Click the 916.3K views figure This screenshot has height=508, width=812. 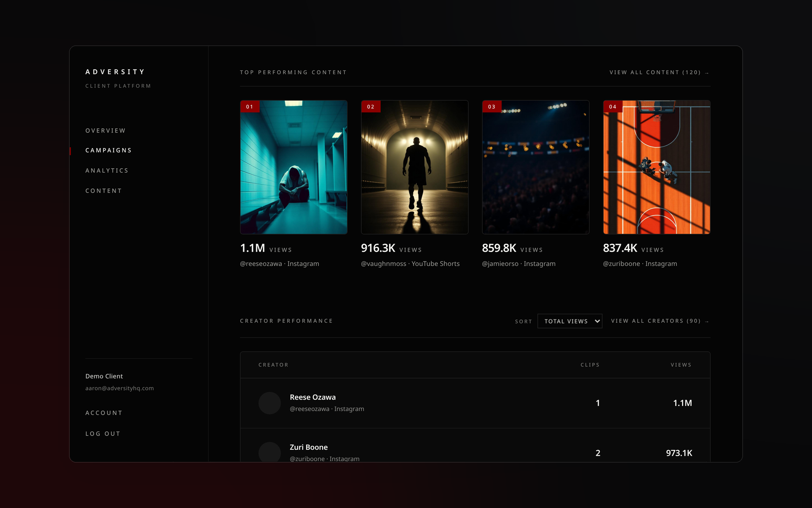[378, 248]
